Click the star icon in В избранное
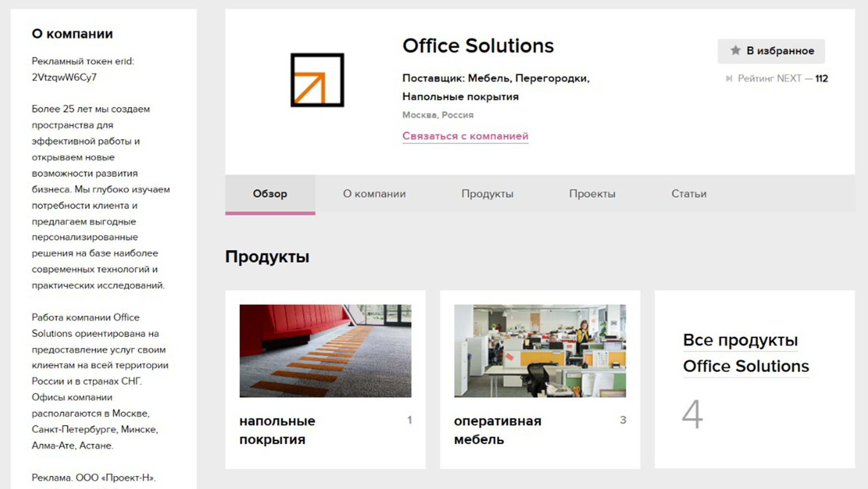The image size is (868, 489). (x=735, y=50)
